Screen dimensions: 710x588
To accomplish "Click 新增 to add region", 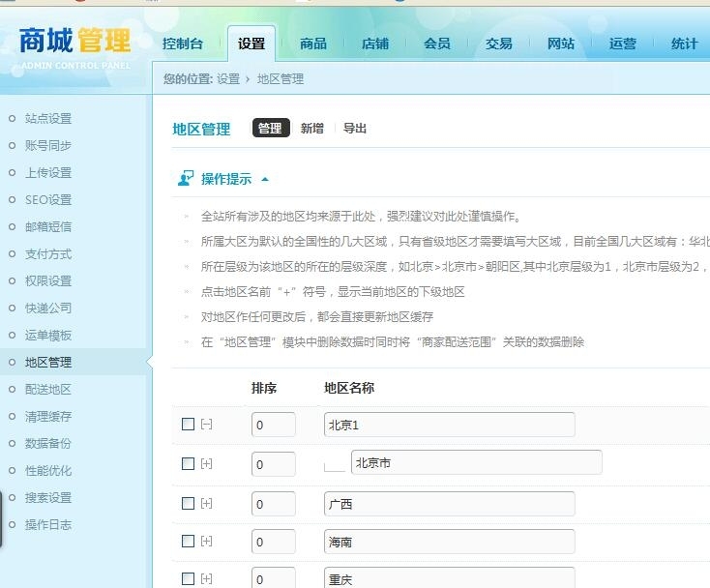I will 312,128.
